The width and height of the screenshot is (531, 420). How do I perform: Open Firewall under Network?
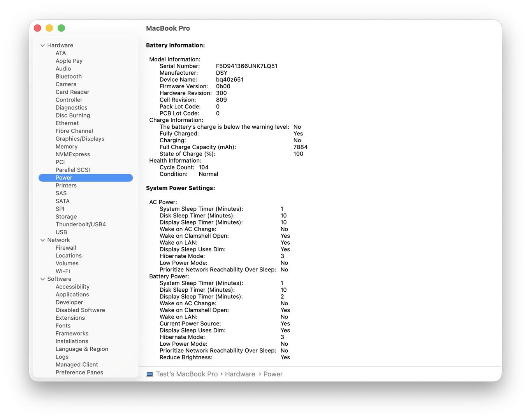tap(66, 248)
